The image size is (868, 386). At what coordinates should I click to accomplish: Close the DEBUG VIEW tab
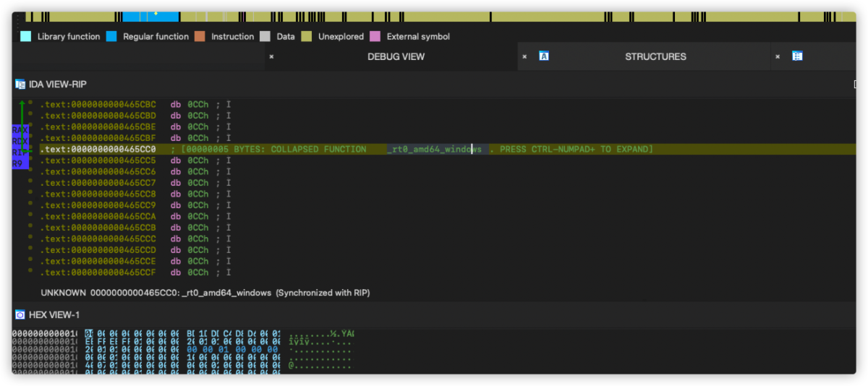(271, 56)
